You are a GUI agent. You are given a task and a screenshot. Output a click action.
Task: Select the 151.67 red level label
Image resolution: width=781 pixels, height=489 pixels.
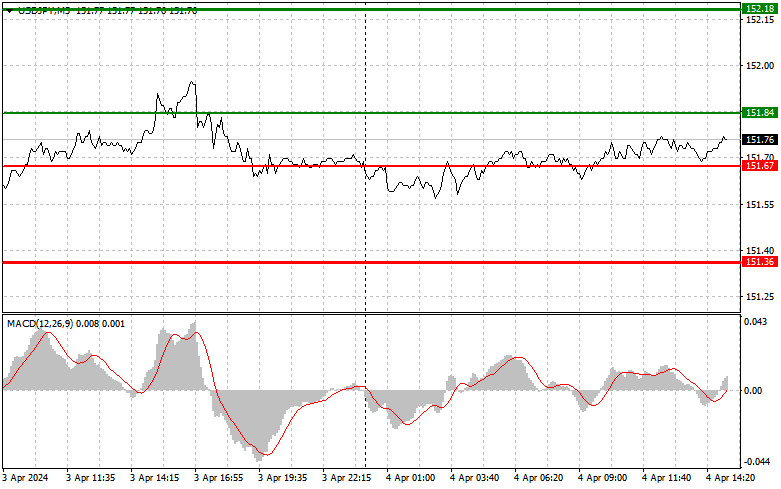pyautogui.click(x=760, y=166)
